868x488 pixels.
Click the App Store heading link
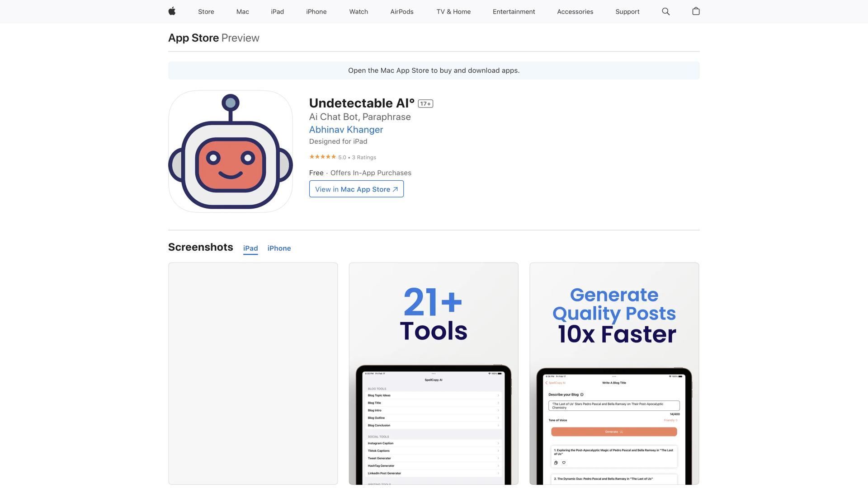(x=193, y=38)
